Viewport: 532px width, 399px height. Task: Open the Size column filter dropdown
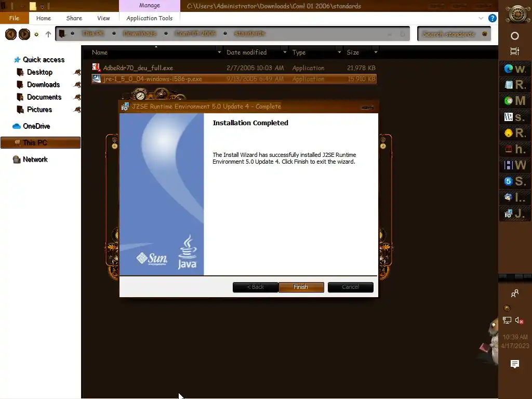tap(376, 52)
